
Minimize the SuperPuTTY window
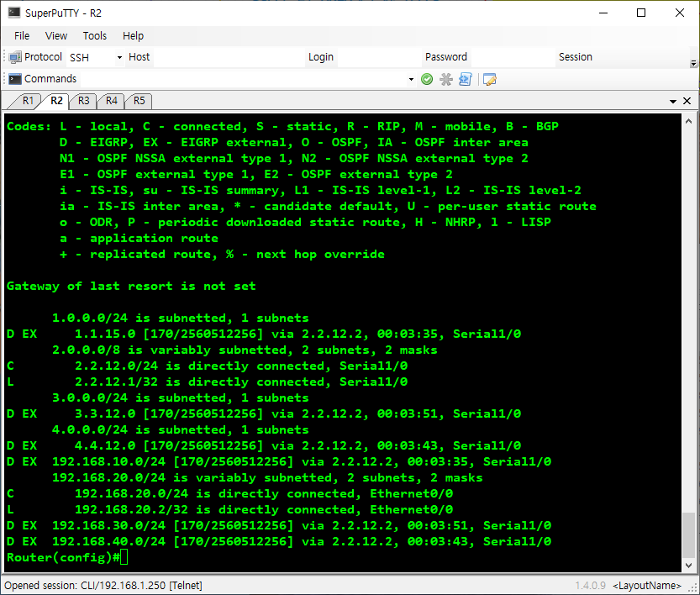coord(603,13)
